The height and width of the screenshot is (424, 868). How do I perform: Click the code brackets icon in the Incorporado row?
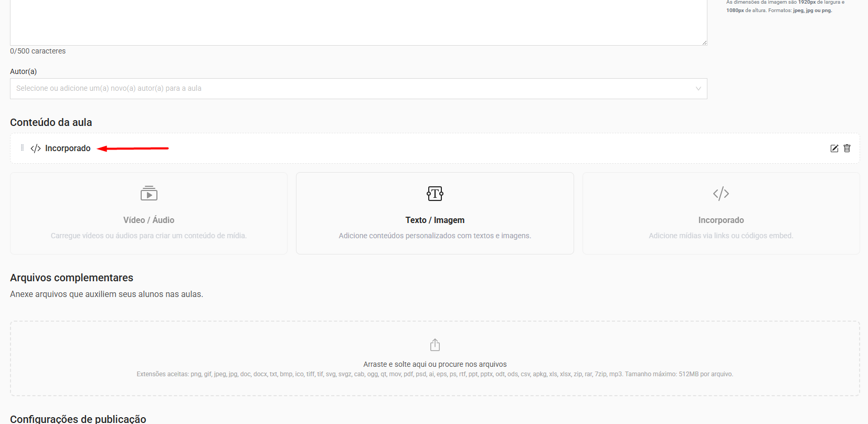coord(36,149)
